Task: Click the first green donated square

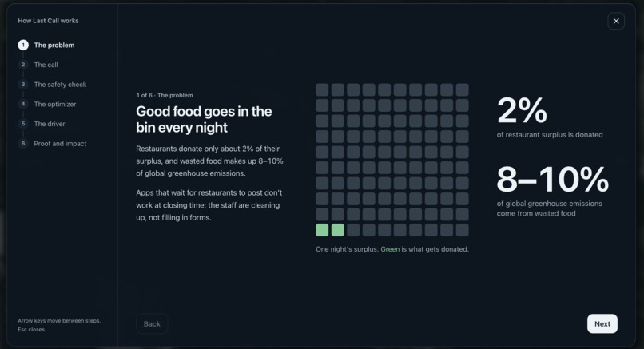Action: coord(322,230)
